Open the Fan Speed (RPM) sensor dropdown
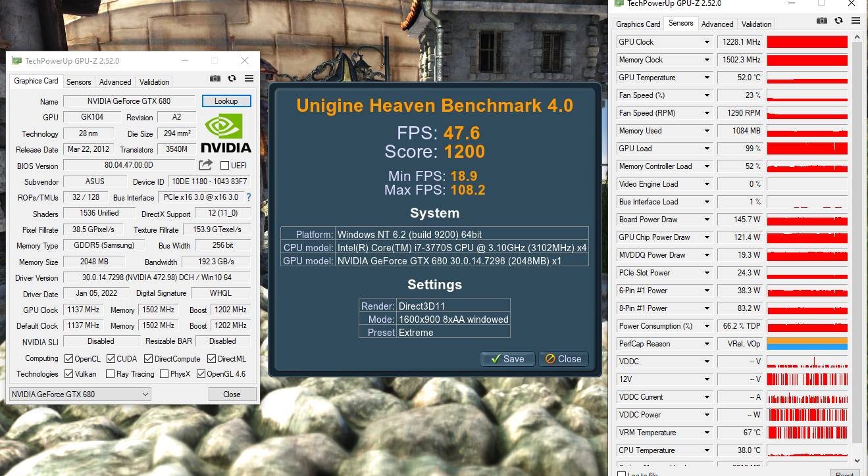Screen dimensions: 868x476 [707, 113]
